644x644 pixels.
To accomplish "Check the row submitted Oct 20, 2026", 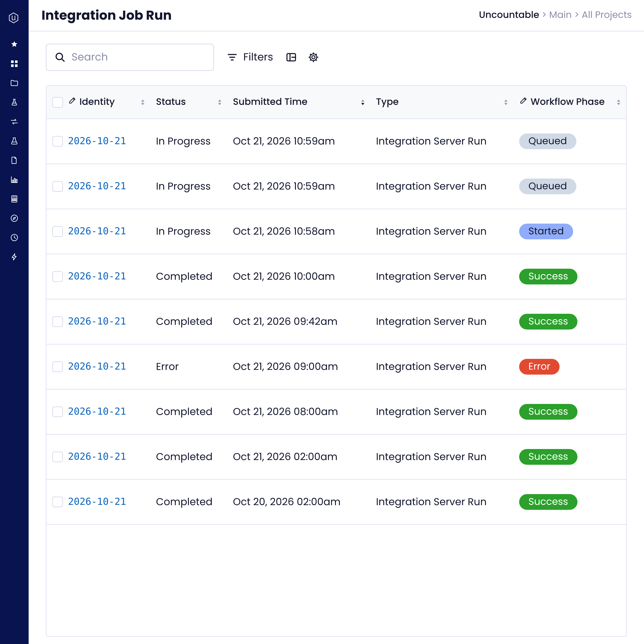I will (58, 502).
